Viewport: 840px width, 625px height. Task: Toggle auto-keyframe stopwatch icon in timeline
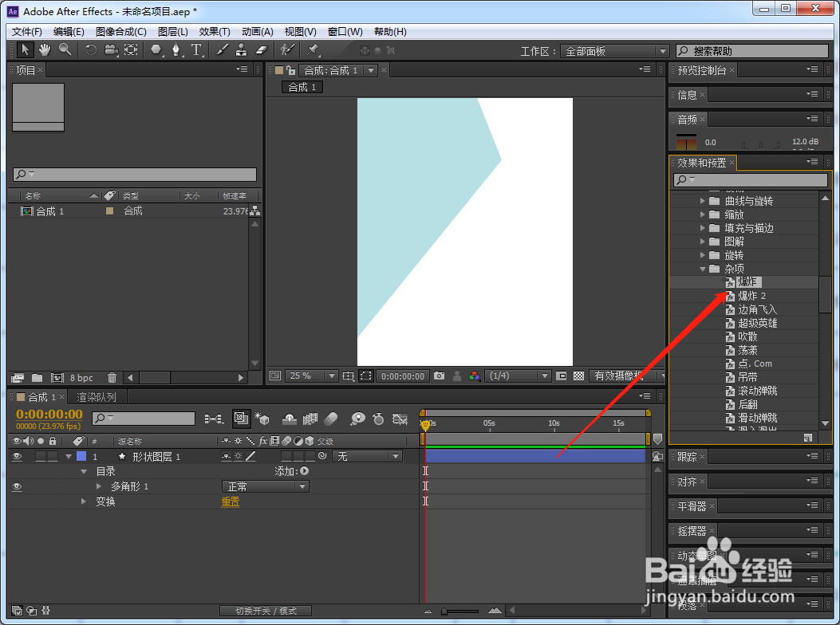point(378,419)
